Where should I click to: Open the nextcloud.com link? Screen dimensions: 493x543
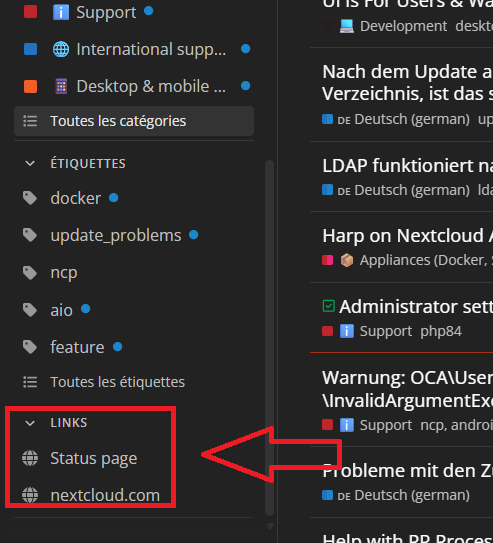(105, 495)
